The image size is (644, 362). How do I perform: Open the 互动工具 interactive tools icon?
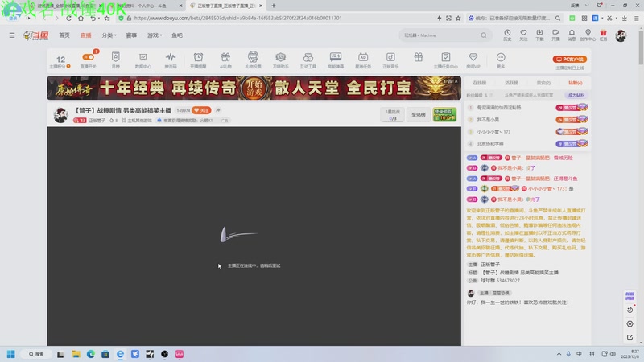click(x=308, y=60)
